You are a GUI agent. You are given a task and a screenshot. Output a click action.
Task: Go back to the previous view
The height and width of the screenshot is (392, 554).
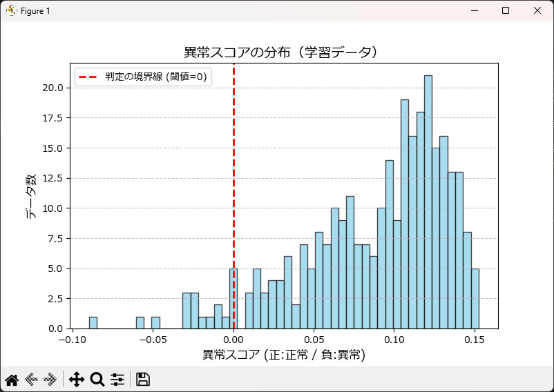click(31, 379)
